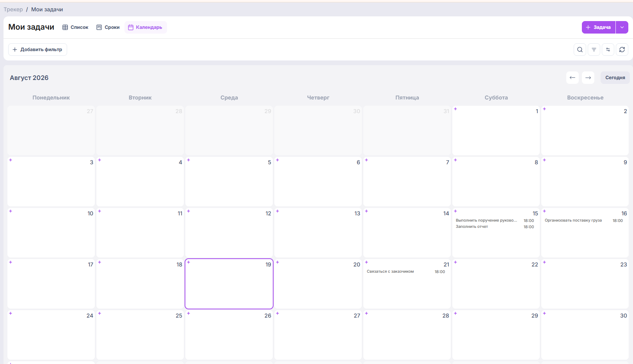Image resolution: width=633 pixels, height=364 pixels.
Task: Click the plus icon for August 27
Action: 277,313
